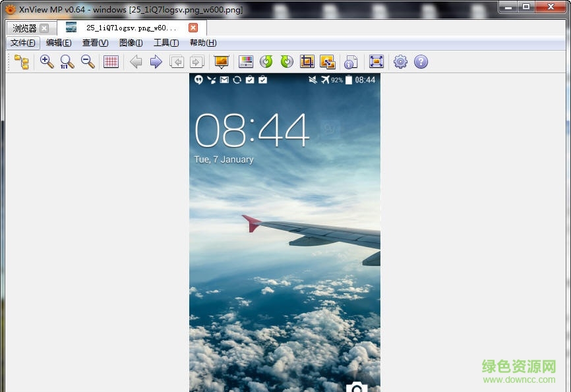571x392 pixels.
Task: Show image information properties
Action: pos(351,61)
